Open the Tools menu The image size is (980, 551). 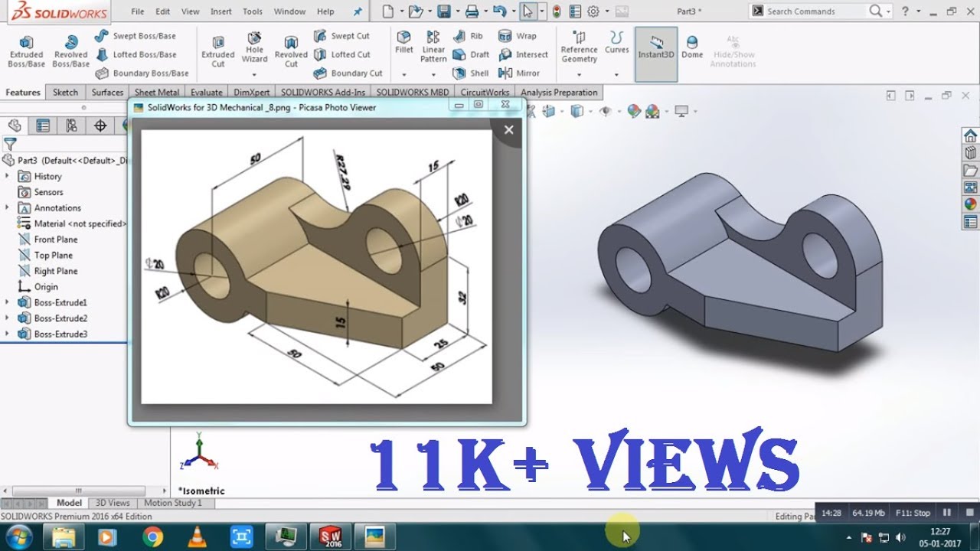(x=253, y=11)
